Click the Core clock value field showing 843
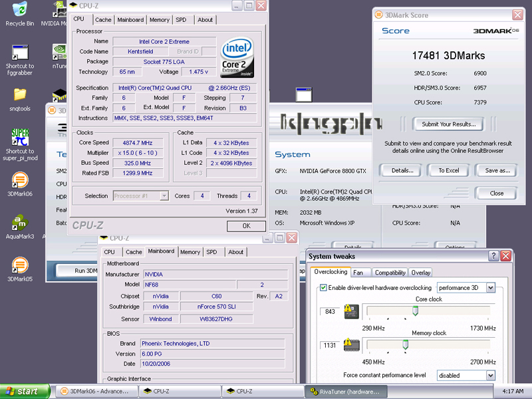The image size is (532, 399). (x=330, y=311)
